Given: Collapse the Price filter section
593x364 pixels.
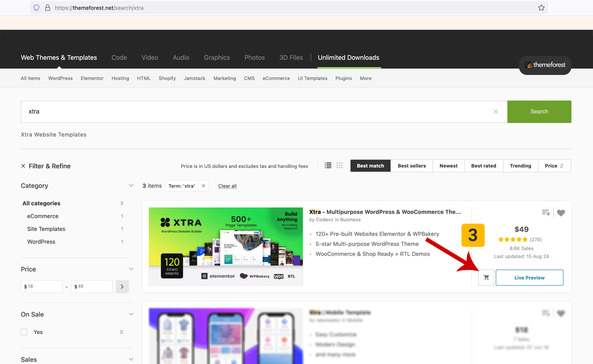Looking at the screenshot, I should click(x=131, y=269).
